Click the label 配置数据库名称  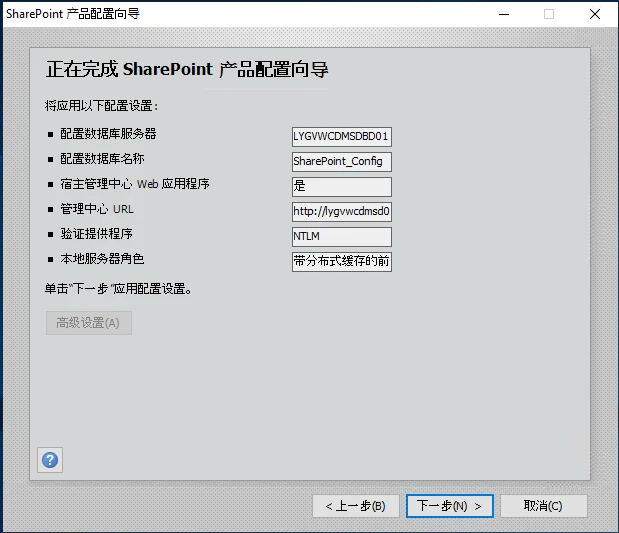pyautogui.click(x=102, y=159)
